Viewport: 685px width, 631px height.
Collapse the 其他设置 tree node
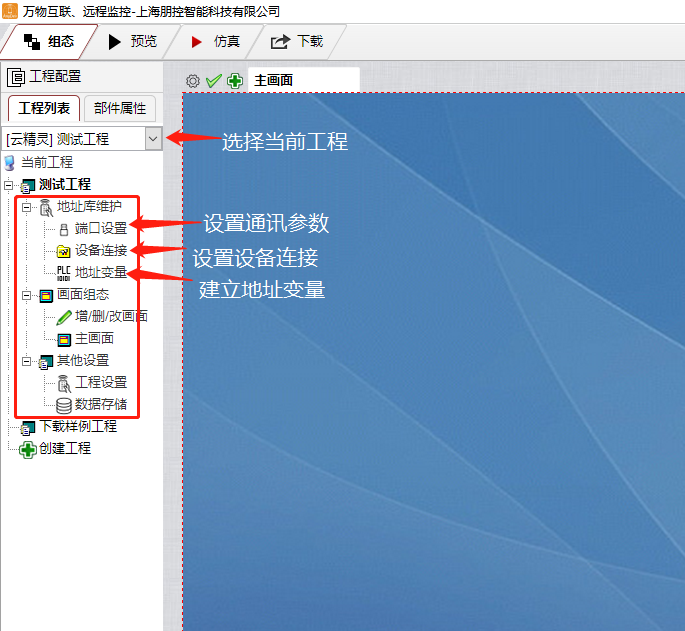click(x=27, y=361)
